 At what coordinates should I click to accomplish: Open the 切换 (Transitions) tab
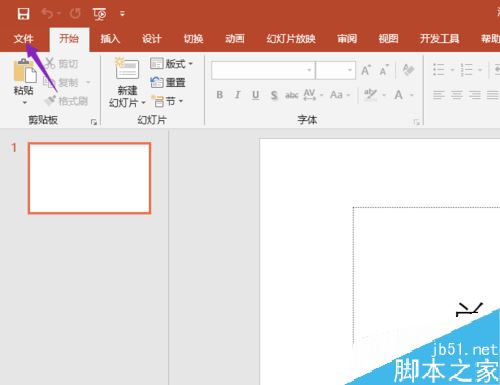(x=193, y=39)
